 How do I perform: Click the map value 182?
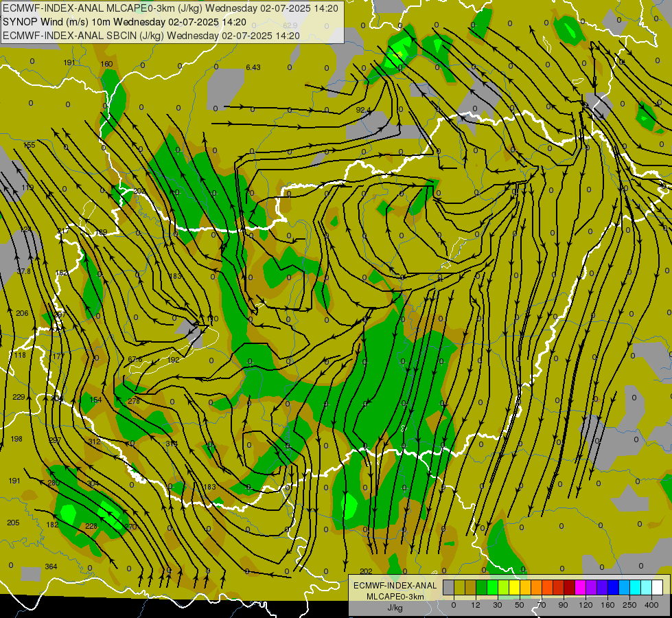(52, 525)
